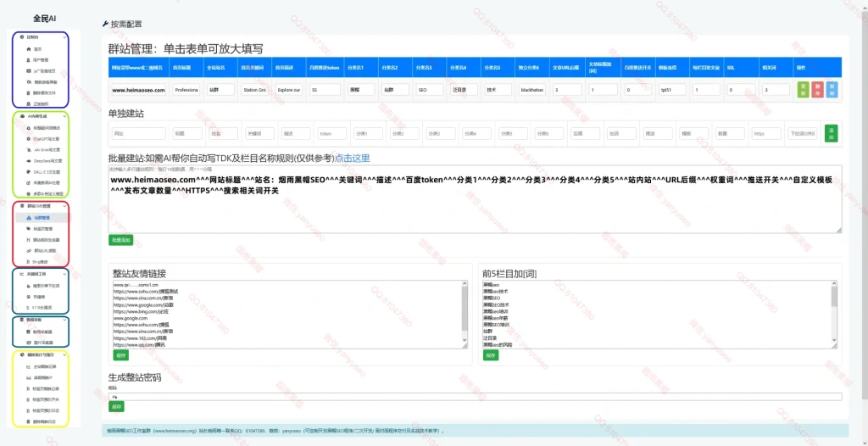868x446 pixels.
Task: Click the user icon for 用户管理
Action: (x=28, y=60)
